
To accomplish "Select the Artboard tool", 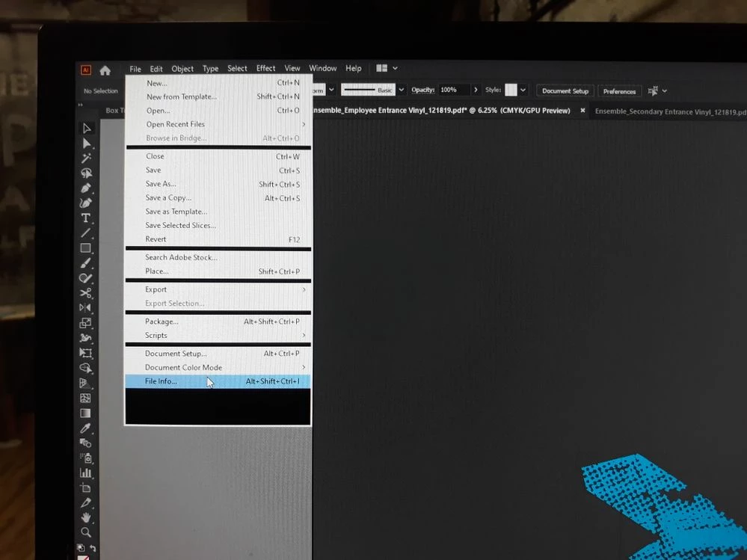I will point(85,487).
